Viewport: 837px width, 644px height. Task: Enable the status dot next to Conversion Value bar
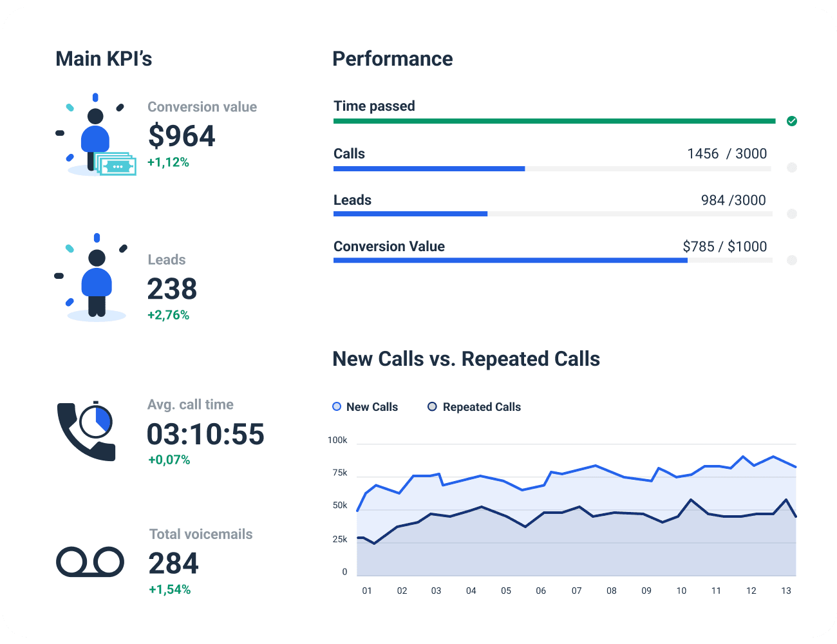pos(792,260)
